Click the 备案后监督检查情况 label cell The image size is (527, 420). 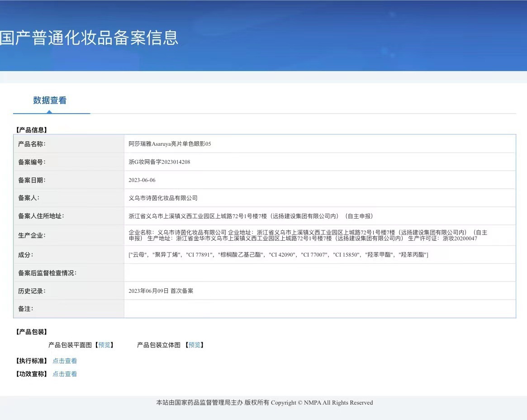[x=69, y=273]
